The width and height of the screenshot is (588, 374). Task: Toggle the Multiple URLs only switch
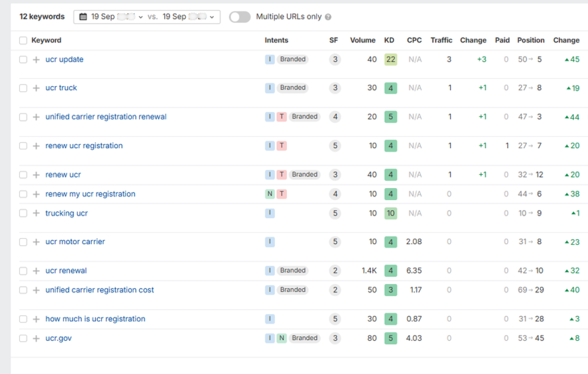(x=240, y=17)
